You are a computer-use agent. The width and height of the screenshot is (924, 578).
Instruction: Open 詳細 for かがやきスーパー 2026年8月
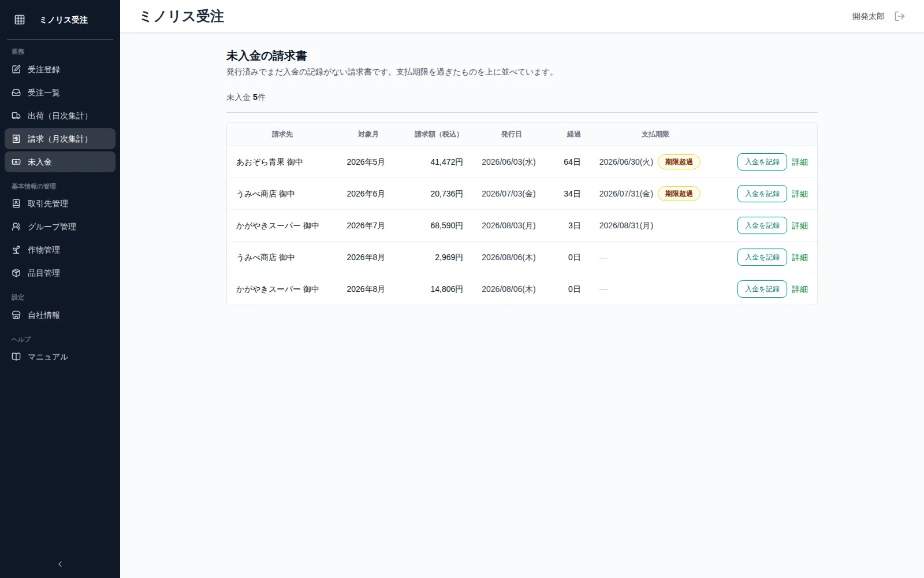800,289
